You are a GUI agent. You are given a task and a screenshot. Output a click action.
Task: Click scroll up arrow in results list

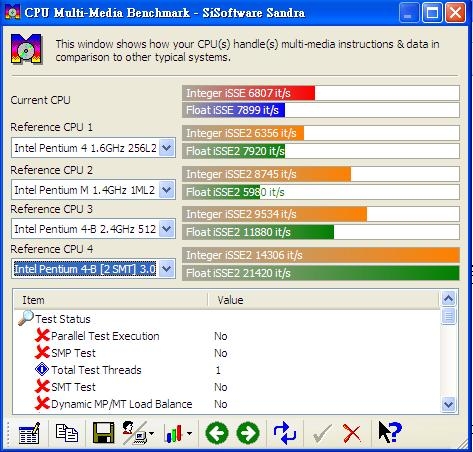[x=449, y=299]
